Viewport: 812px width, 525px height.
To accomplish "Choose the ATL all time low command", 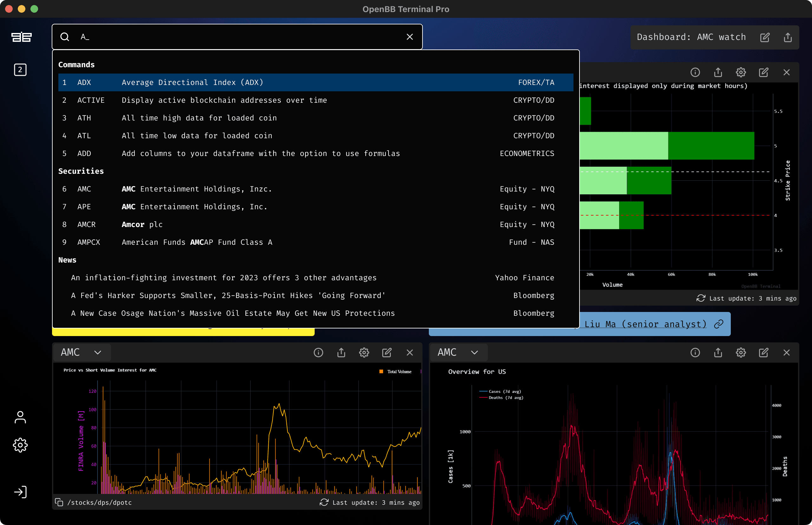I will (316, 136).
